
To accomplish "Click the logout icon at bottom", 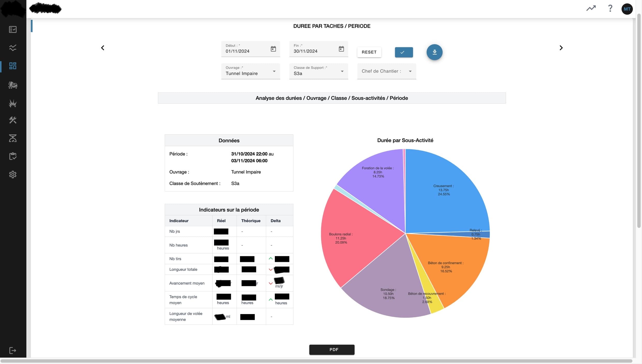I will [x=13, y=351].
